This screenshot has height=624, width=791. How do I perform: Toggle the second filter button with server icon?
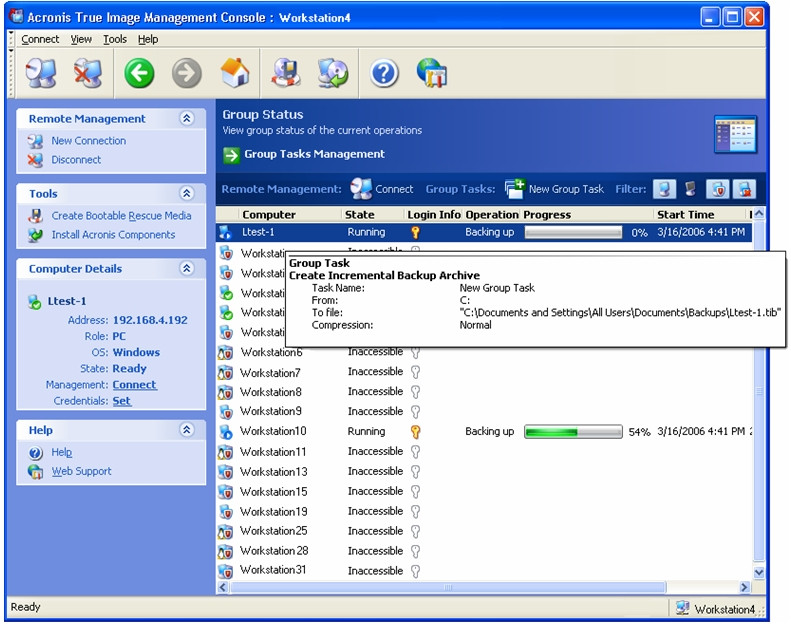click(x=691, y=189)
